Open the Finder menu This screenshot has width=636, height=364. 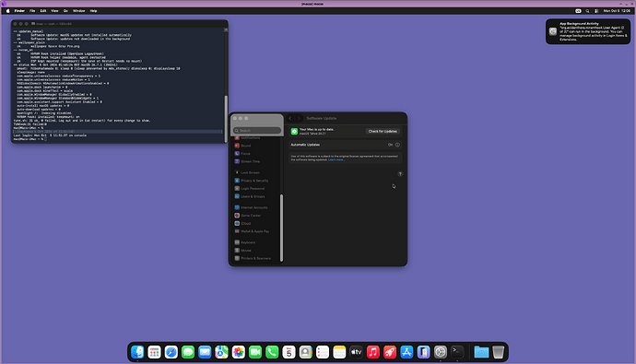coord(19,11)
